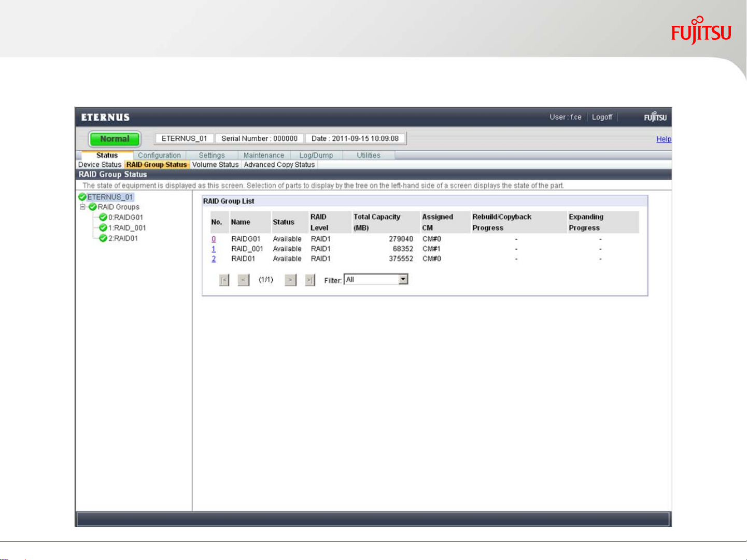The height and width of the screenshot is (560, 747).
Task: Select RAID Group Status sub-tab
Action: tap(157, 165)
